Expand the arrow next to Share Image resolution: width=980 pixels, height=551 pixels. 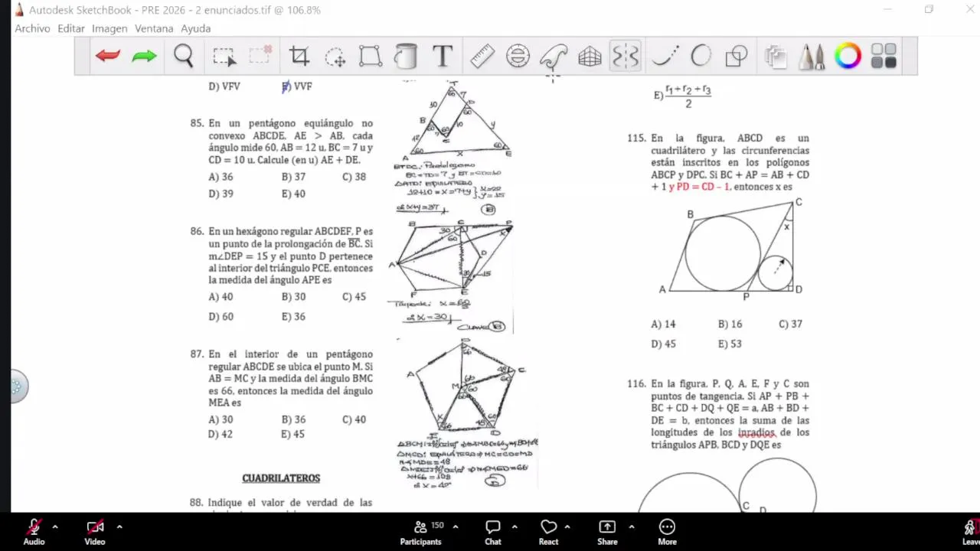pyautogui.click(x=632, y=527)
